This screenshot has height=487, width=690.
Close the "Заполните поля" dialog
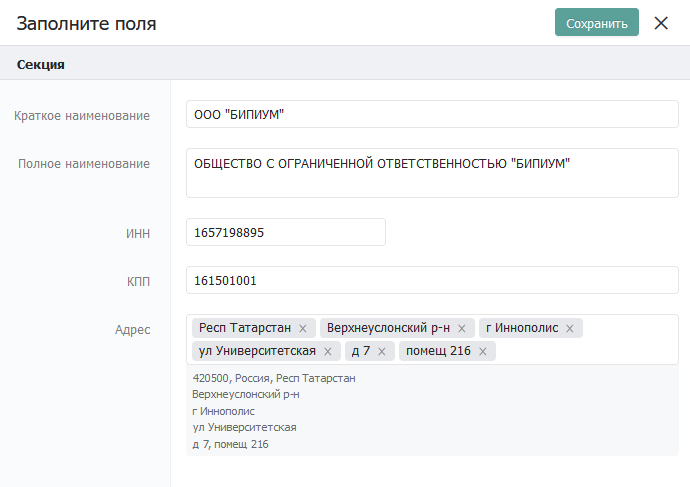point(661,23)
